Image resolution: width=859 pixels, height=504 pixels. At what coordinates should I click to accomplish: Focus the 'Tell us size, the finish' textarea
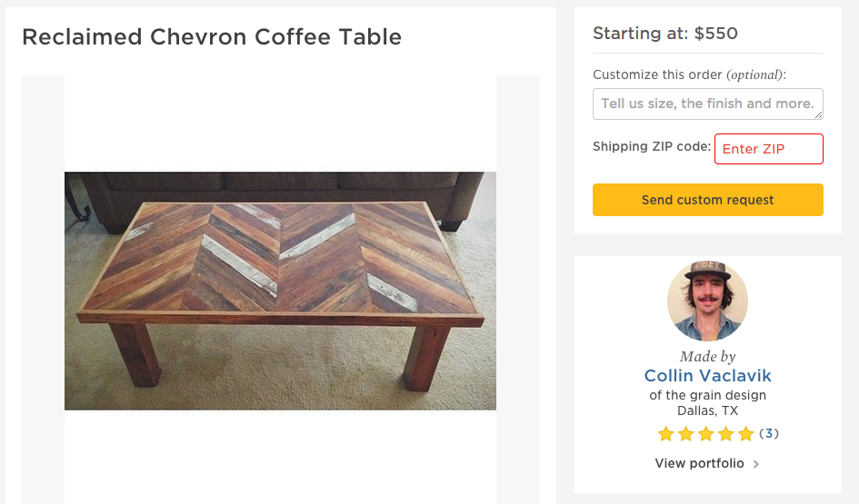(708, 104)
